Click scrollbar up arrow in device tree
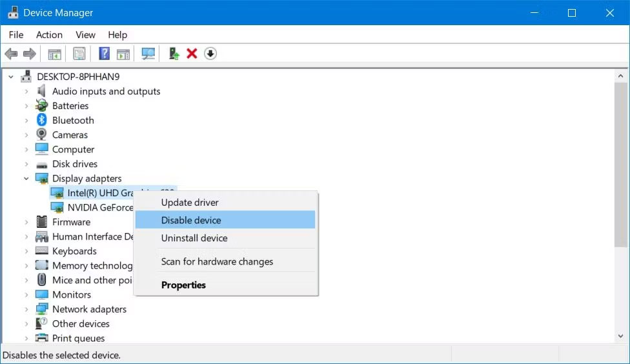Screen dimensions: 630x364 click(x=621, y=76)
